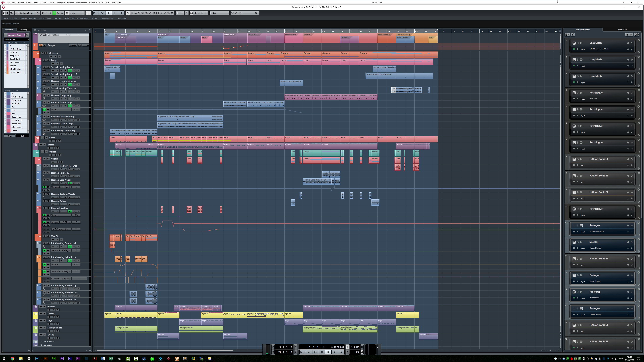The width and height of the screenshot is (644, 362).
Task: Mute the Grooves folder track
Action: point(43,53)
